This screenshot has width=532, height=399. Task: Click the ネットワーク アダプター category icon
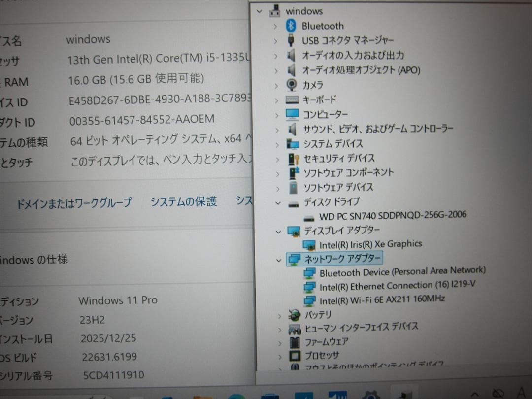[294, 260]
